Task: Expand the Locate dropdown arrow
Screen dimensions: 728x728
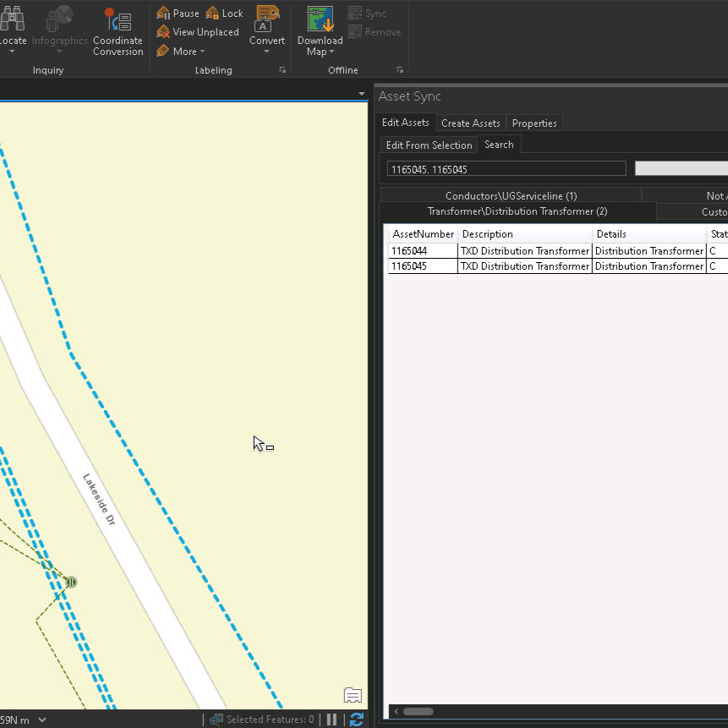Action: [x=12, y=52]
